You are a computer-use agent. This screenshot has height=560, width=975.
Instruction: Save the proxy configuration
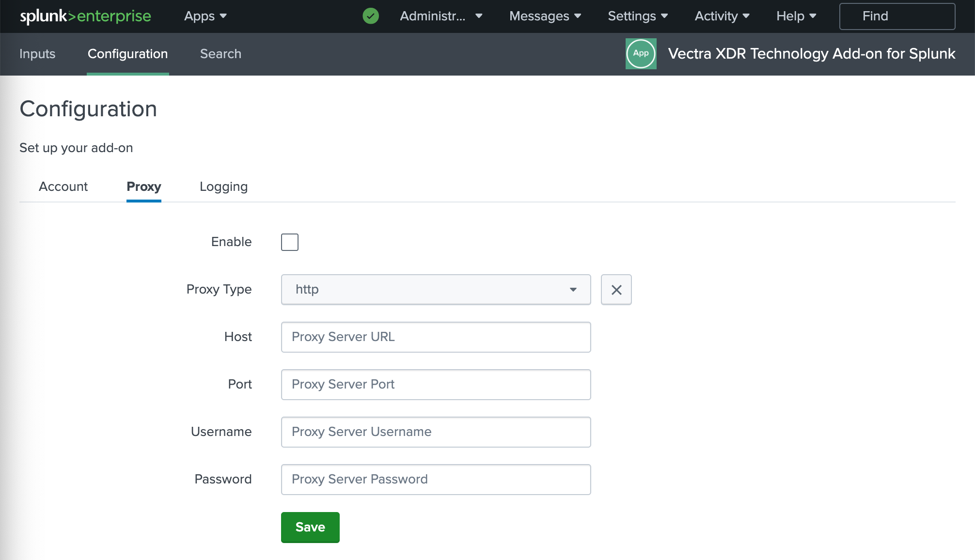[310, 527]
